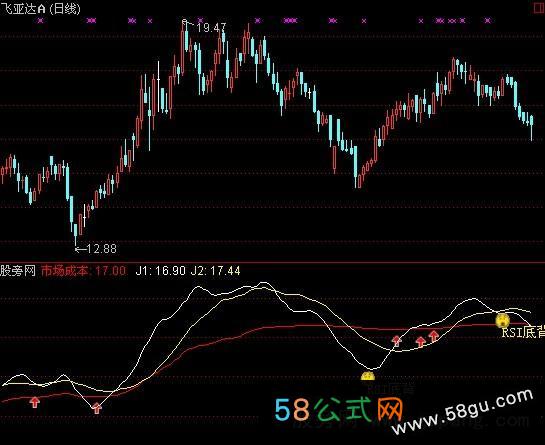Click the yellow half-circle marker at indicator trough

coord(368,376)
